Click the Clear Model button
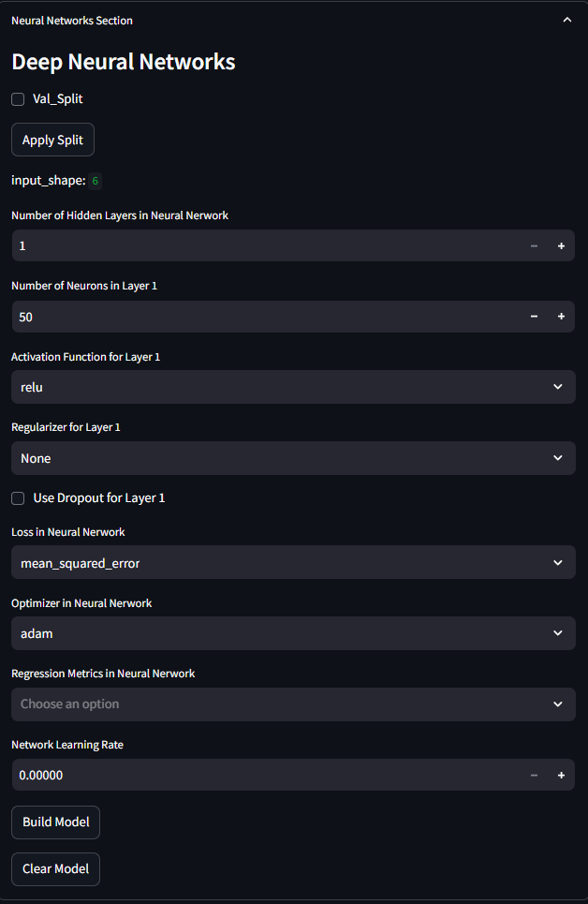This screenshot has height=904, width=588. coord(55,868)
